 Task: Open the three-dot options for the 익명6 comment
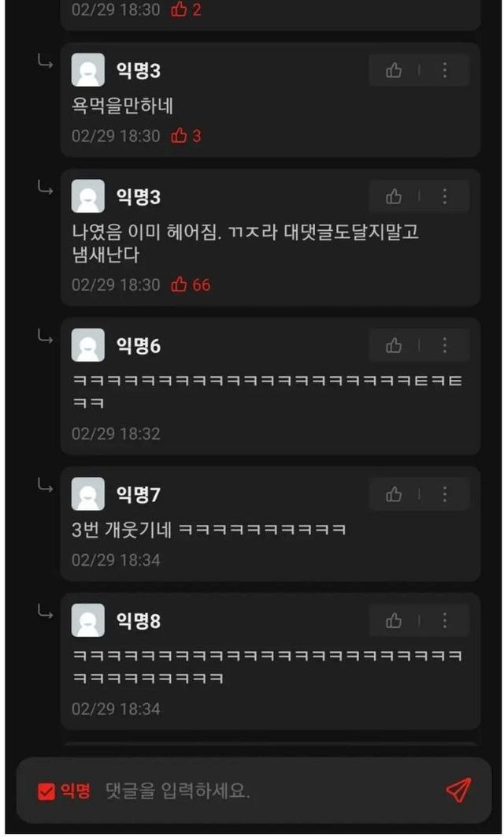coord(444,345)
